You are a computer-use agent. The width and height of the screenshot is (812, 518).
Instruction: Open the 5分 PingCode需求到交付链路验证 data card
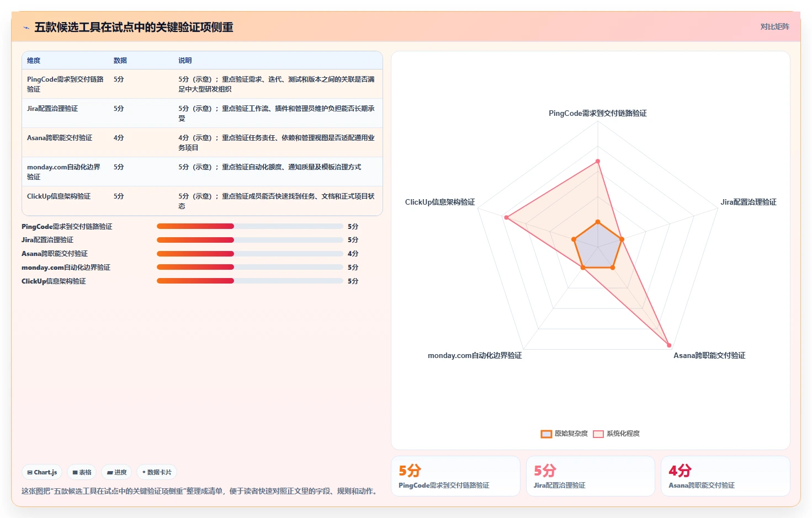[455, 476]
